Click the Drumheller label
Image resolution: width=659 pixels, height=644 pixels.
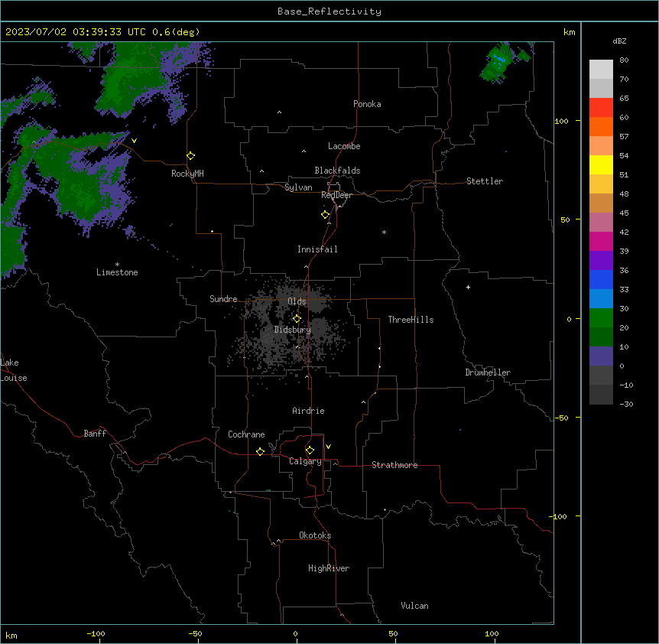tap(488, 372)
